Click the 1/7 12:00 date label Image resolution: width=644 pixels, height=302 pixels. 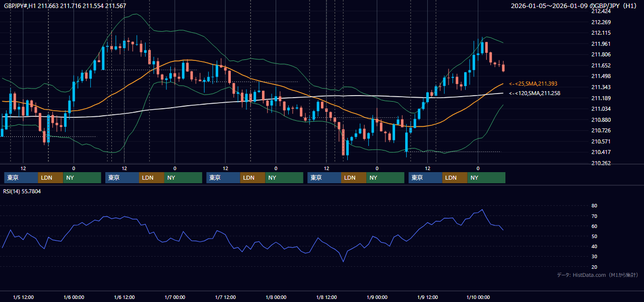tap(225, 297)
